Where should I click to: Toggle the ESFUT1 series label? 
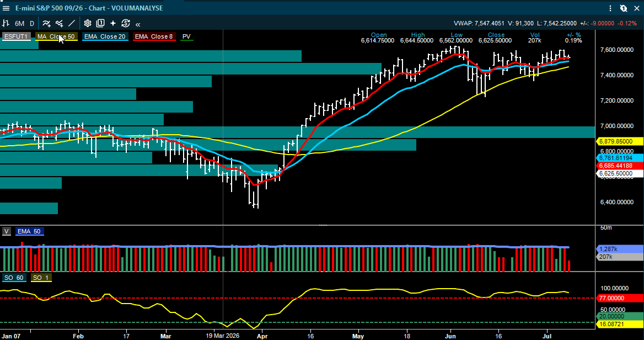click(16, 36)
